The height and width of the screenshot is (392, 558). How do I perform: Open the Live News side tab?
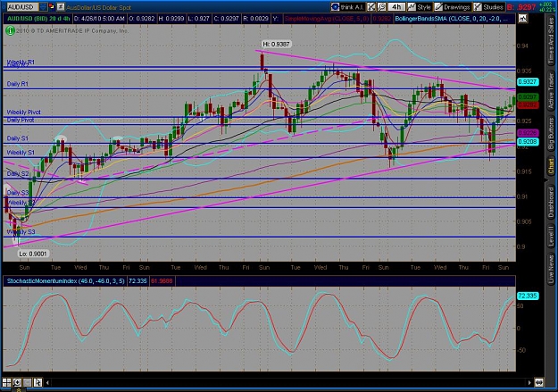click(x=551, y=267)
